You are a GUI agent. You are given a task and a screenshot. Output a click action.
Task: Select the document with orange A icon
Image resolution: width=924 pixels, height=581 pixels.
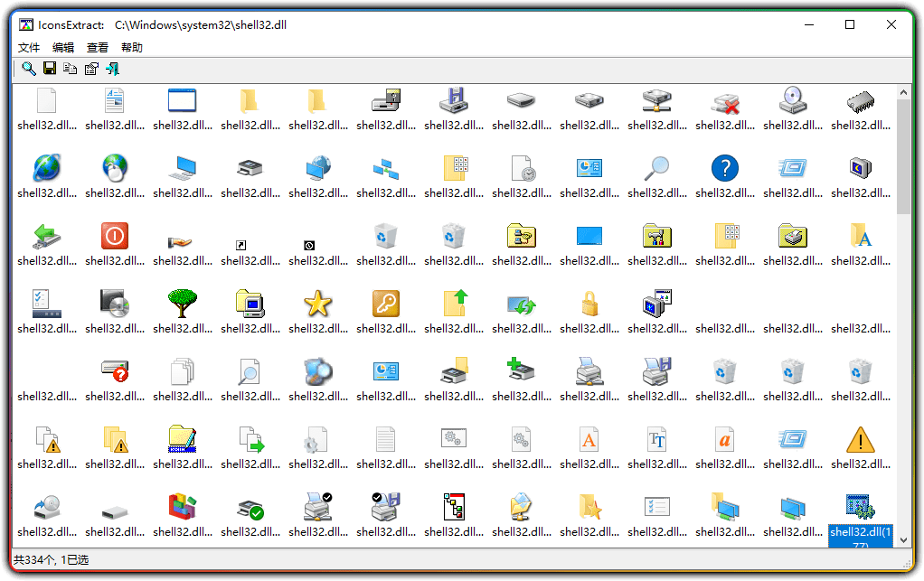tap(589, 439)
